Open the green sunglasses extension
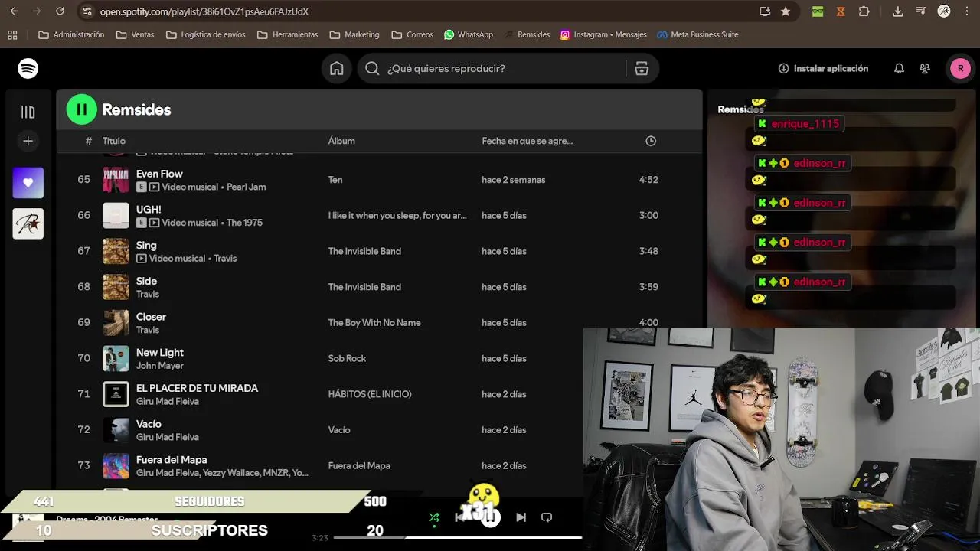980x551 pixels. click(818, 11)
